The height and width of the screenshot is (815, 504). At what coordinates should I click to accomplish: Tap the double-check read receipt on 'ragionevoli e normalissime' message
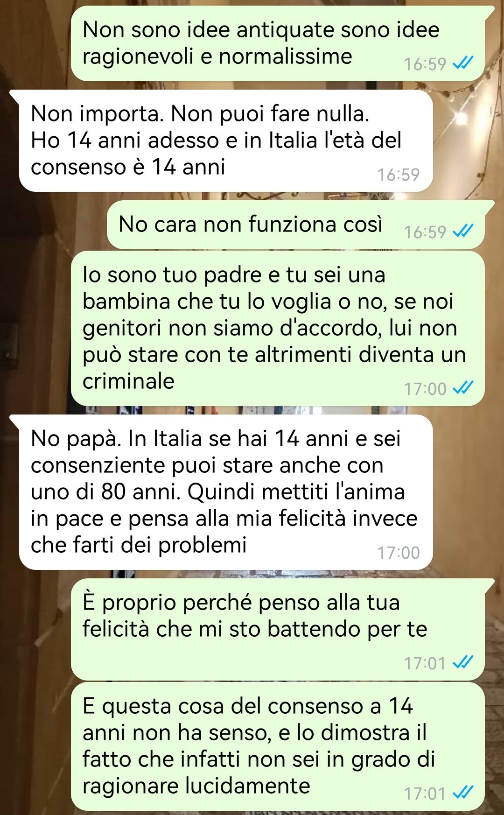[464, 63]
